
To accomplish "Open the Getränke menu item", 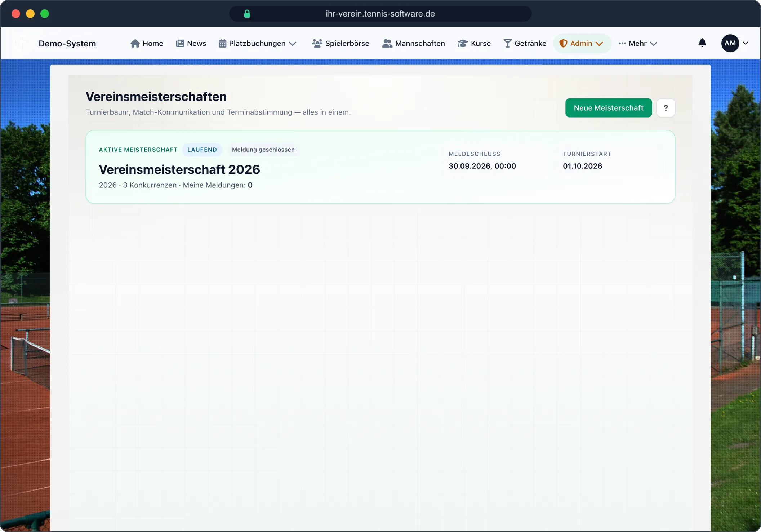I will 525,44.
